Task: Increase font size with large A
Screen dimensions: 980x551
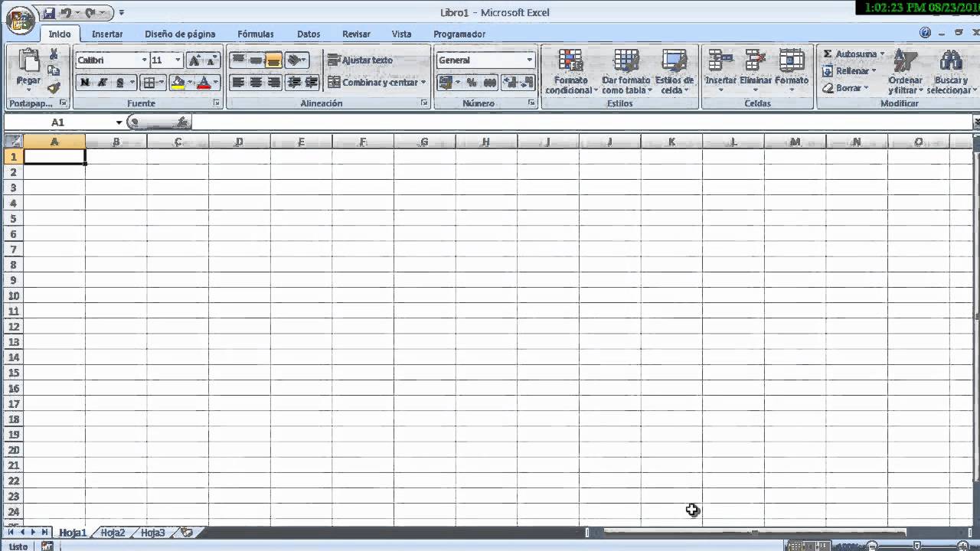Action: (196, 60)
